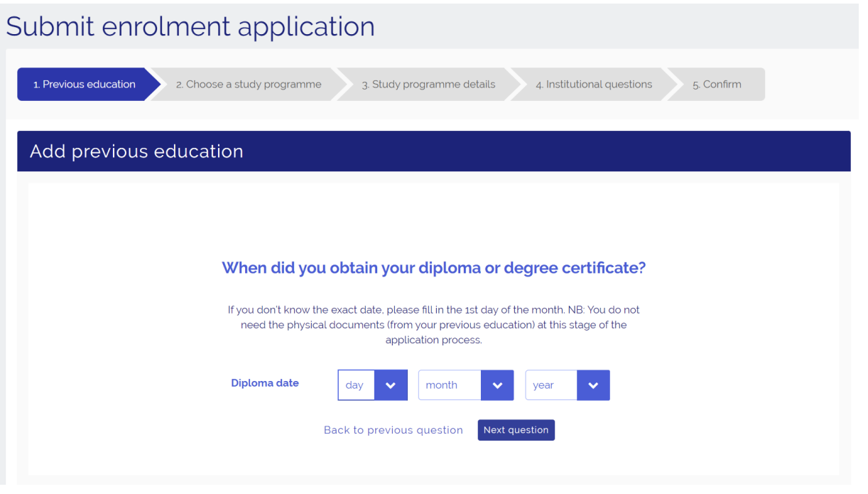The width and height of the screenshot is (868, 494).
Task: Open the year dropdown arrow
Action: 593,385
